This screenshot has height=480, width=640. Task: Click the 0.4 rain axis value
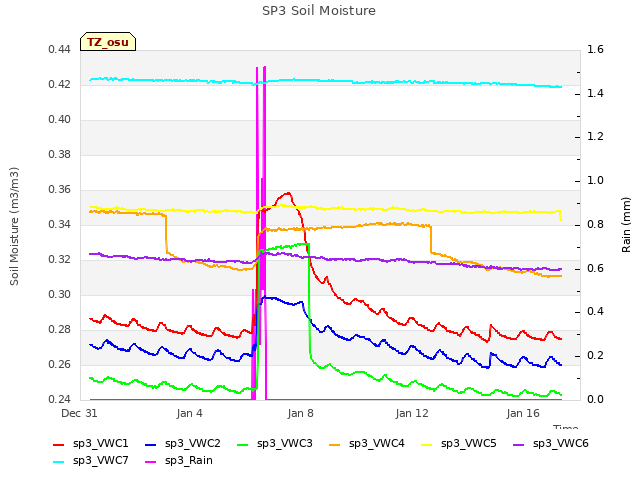pos(596,312)
